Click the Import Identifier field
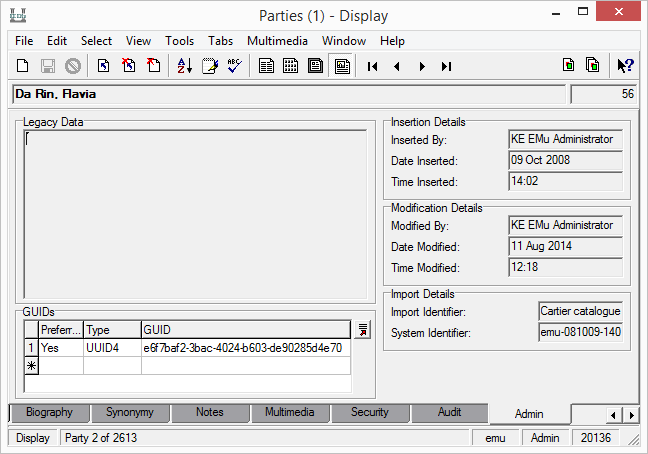The width and height of the screenshot is (648, 454). [x=580, y=311]
